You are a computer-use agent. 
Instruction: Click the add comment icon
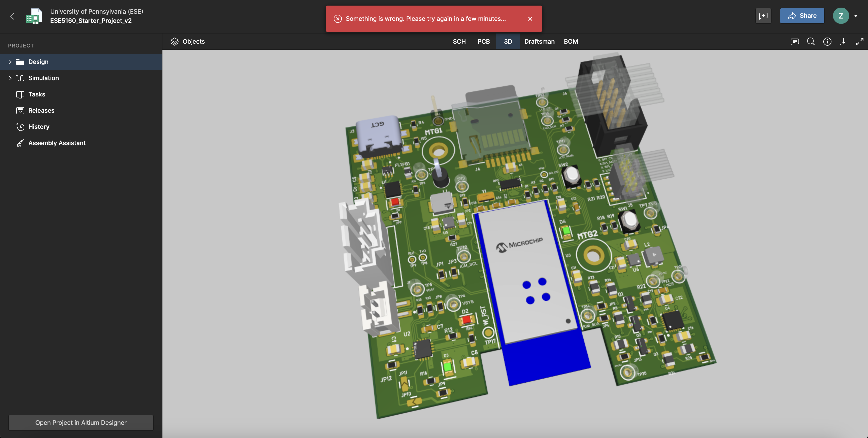(763, 16)
